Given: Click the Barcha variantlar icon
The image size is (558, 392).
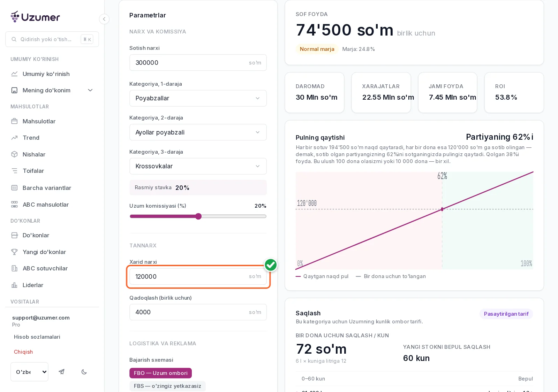Looking at the screenshot, I should tap(14, 188).
